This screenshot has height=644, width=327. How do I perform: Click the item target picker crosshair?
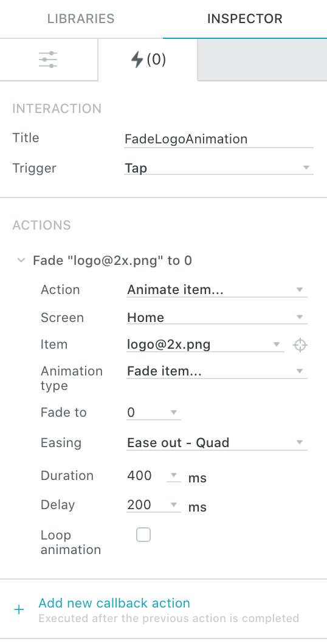(300, 345)
